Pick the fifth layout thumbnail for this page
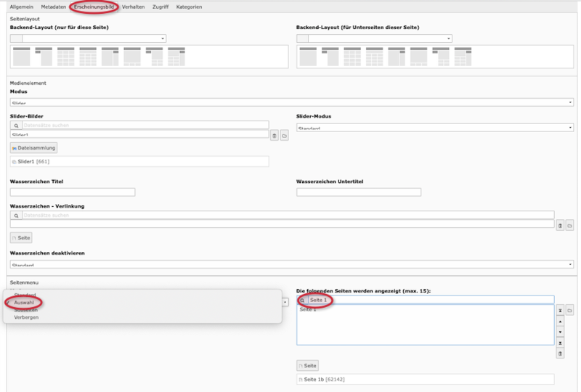 tap(110, 57)
